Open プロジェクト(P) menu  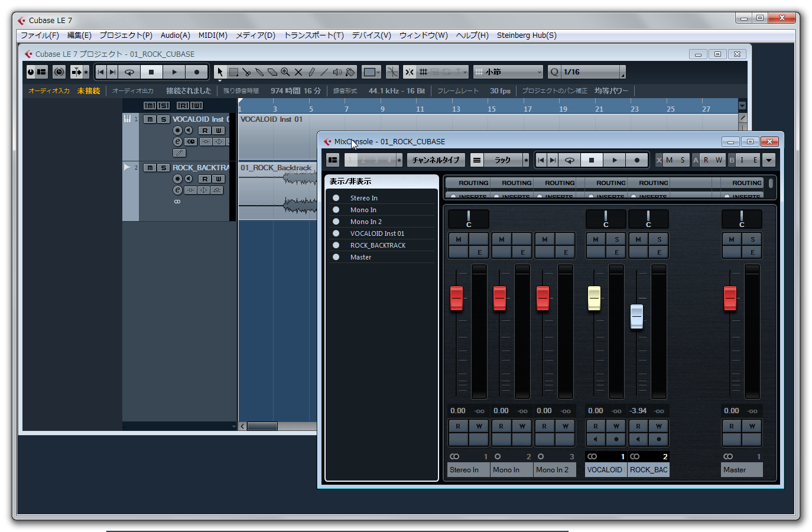point(126,35)
